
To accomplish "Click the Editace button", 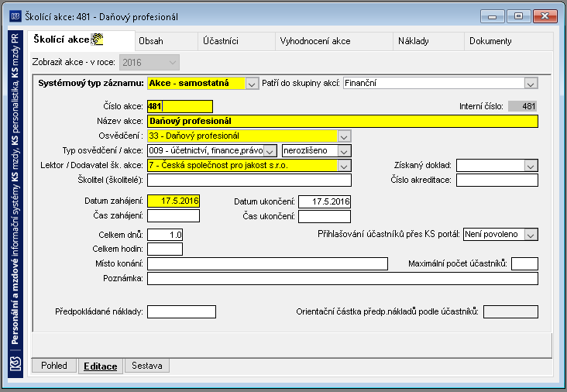I will pos(101,366).
